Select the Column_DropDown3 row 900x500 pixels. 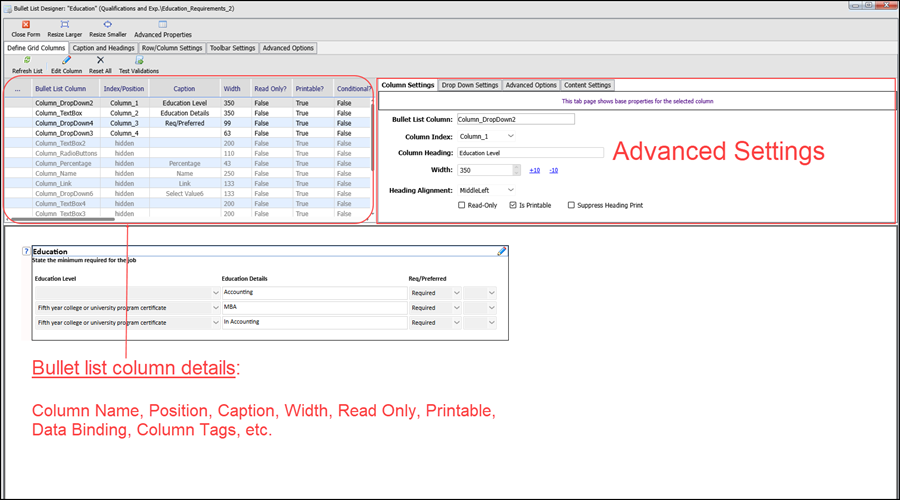tap(188, 133)
